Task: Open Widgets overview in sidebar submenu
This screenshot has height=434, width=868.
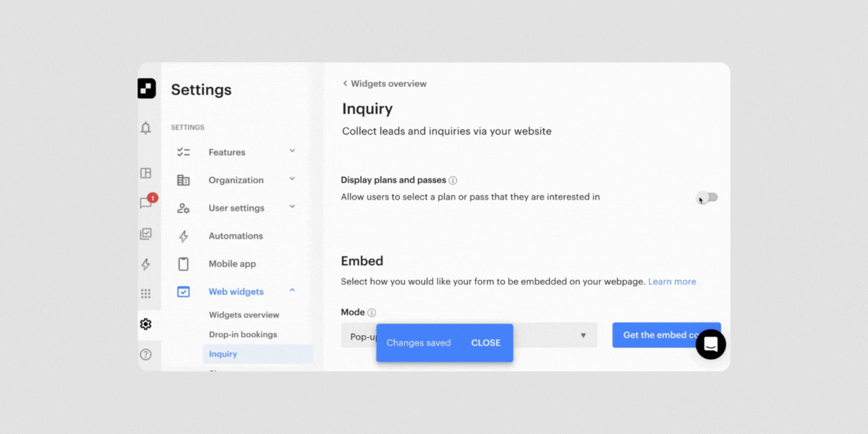Action: [244, 315]
